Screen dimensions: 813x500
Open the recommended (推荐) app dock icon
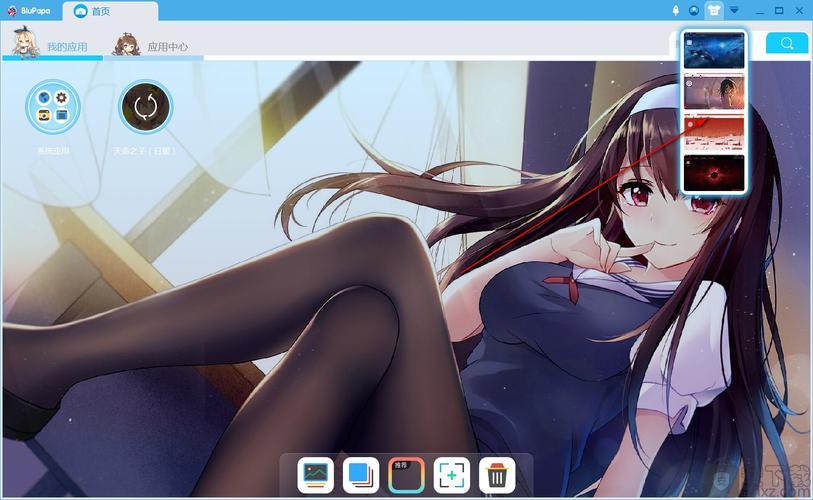coord(406,474)
